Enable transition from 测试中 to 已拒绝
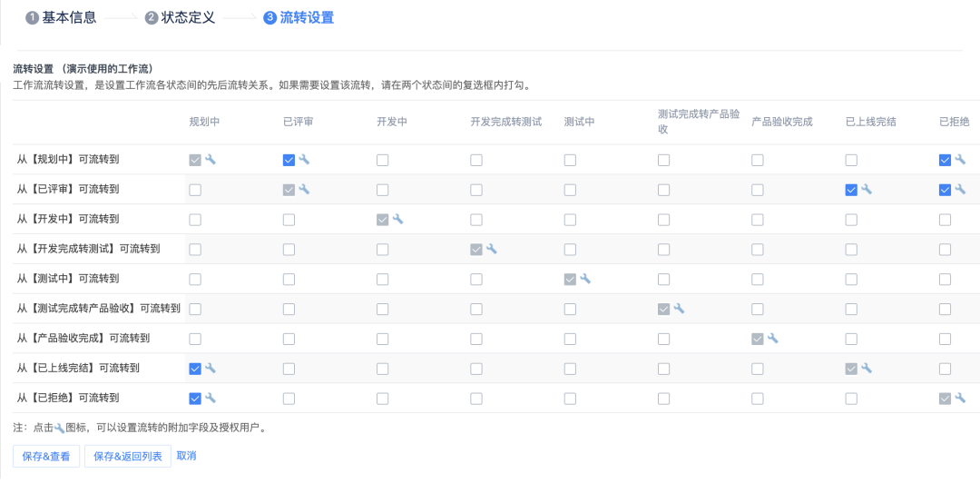 945,280
